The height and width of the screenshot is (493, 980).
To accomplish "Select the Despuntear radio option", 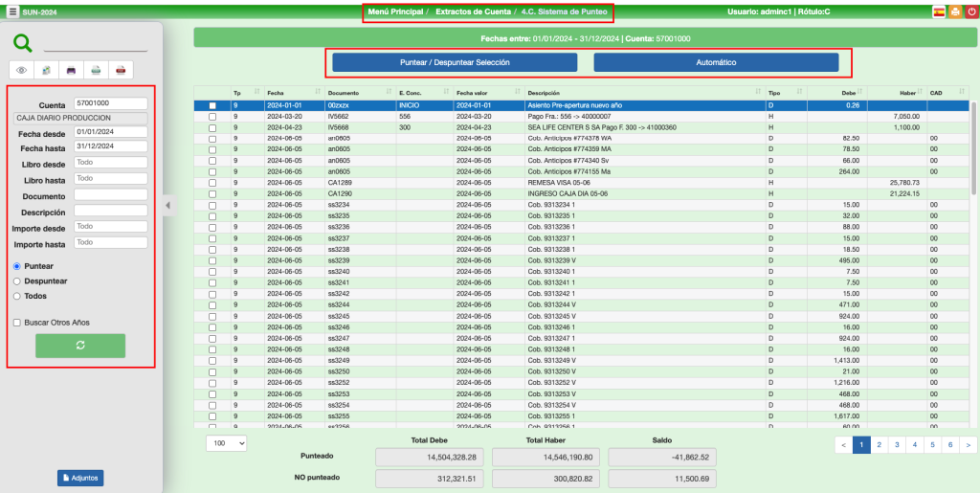I will click(x=17, y=281).
